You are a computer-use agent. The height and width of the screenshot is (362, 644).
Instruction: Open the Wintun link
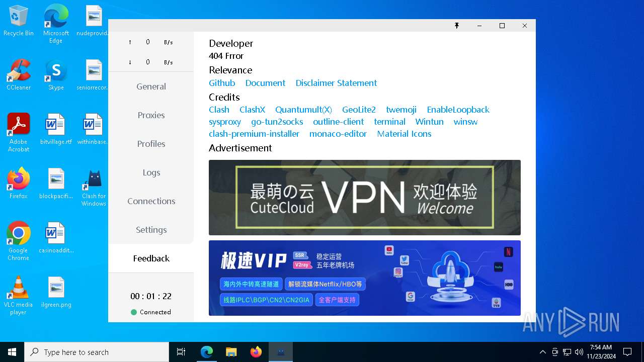tap(429, 122)
